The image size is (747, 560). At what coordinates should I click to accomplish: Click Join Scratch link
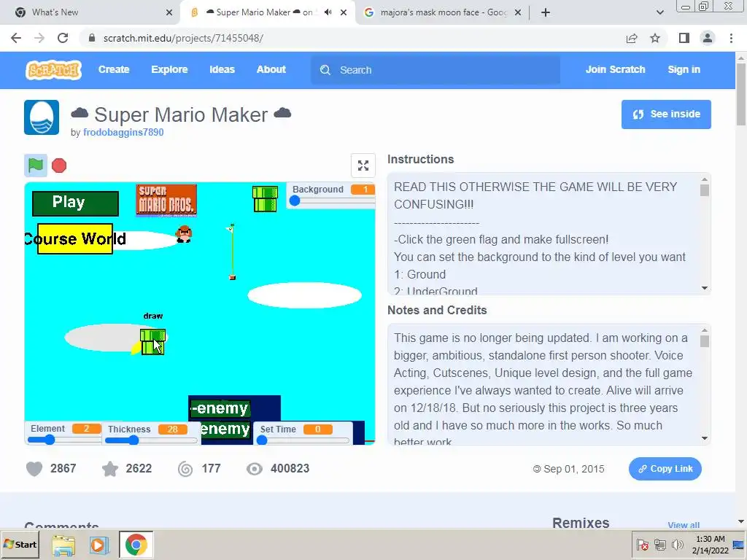(615, 69)
